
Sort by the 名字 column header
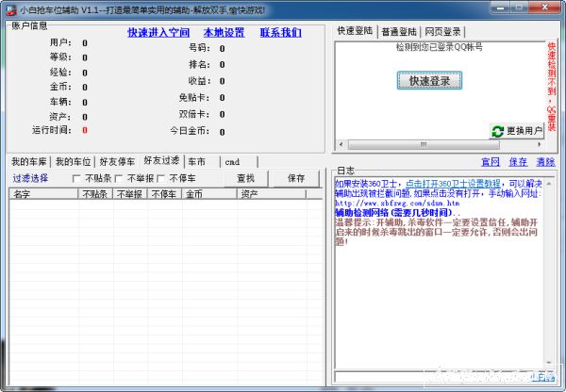(43, 194)
